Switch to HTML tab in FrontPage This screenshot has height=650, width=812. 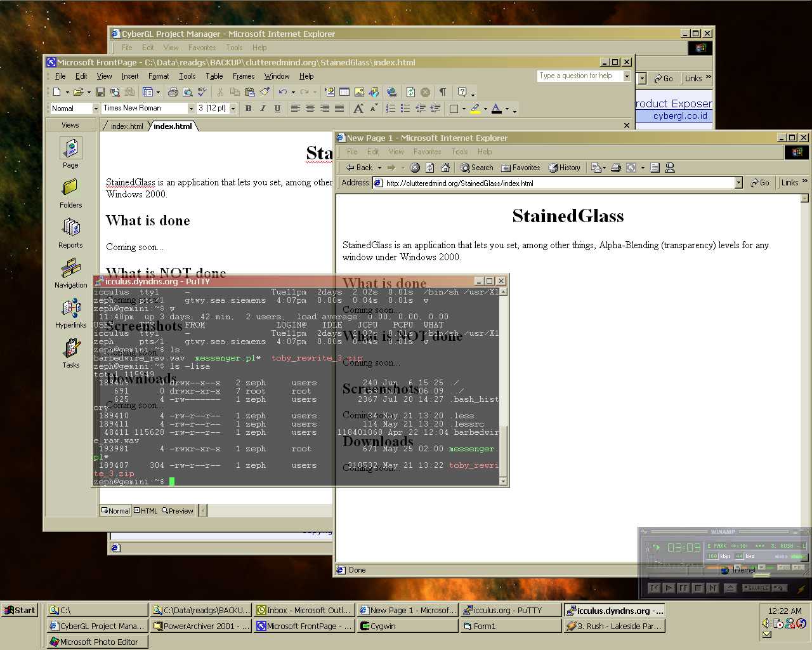tap(145, 510)
